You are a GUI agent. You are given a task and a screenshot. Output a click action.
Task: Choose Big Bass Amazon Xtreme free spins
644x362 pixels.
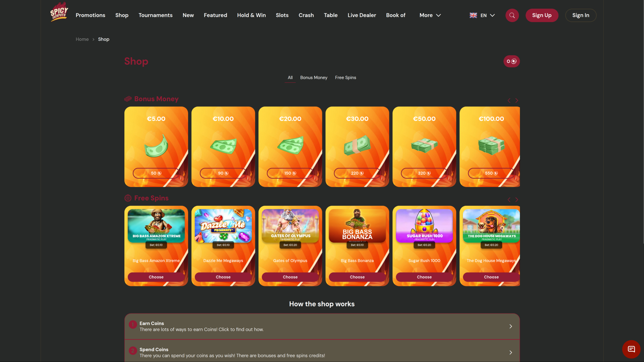[x=156, y=277]
